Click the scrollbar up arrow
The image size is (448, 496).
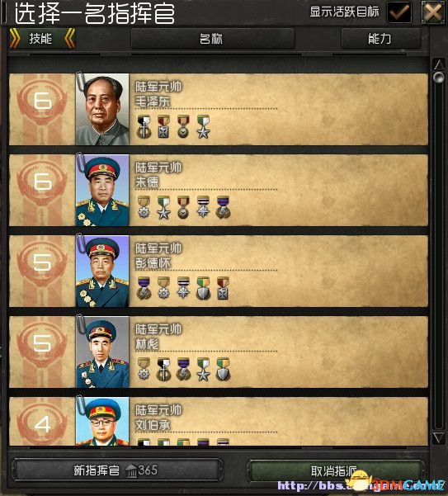(x=439, y=64)
